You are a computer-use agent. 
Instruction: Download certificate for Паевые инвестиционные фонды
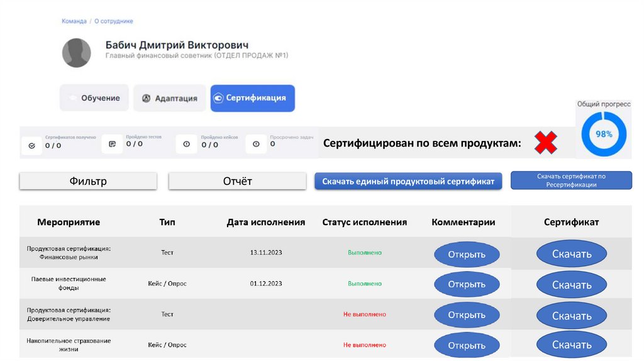click(x=572, y=285)
